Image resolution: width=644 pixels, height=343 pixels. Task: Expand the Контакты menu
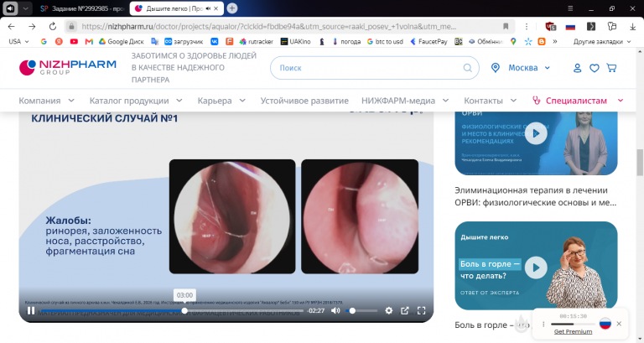coord(490,101)
